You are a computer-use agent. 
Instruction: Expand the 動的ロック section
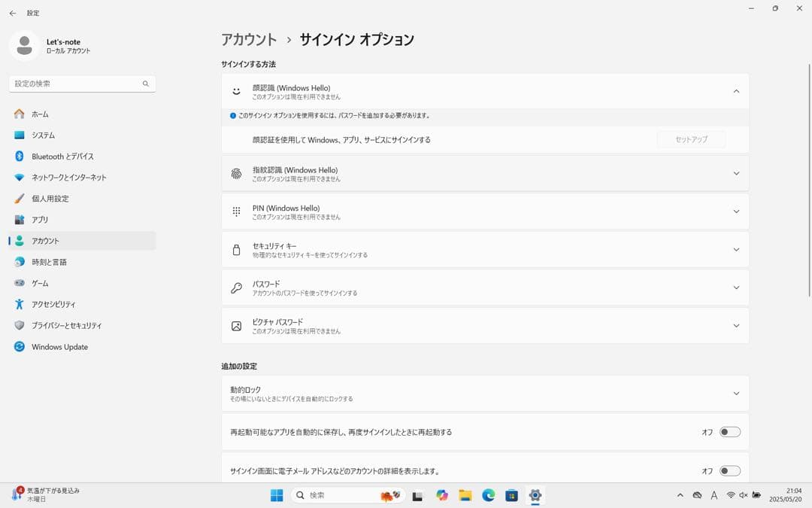click(x=736, y=393)
